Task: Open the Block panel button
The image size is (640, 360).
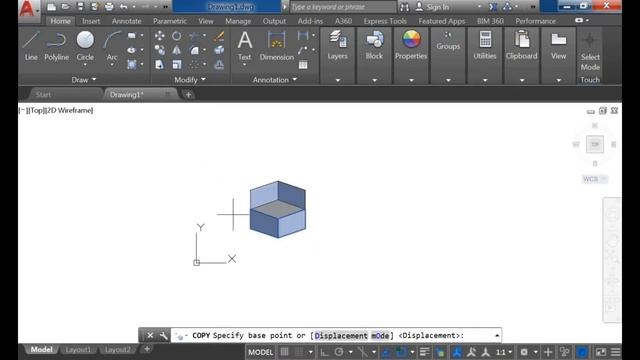Action: (374, 45)
